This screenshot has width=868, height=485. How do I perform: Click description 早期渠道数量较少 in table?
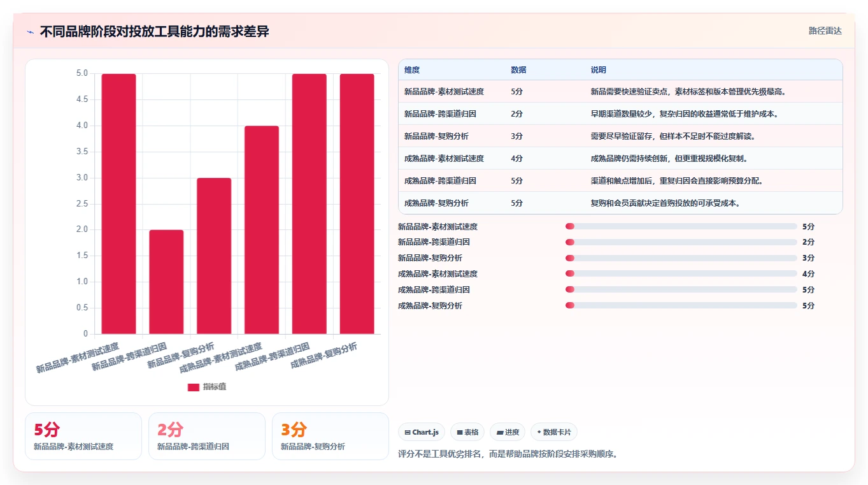pyautogui.click(x=687, y=114)
